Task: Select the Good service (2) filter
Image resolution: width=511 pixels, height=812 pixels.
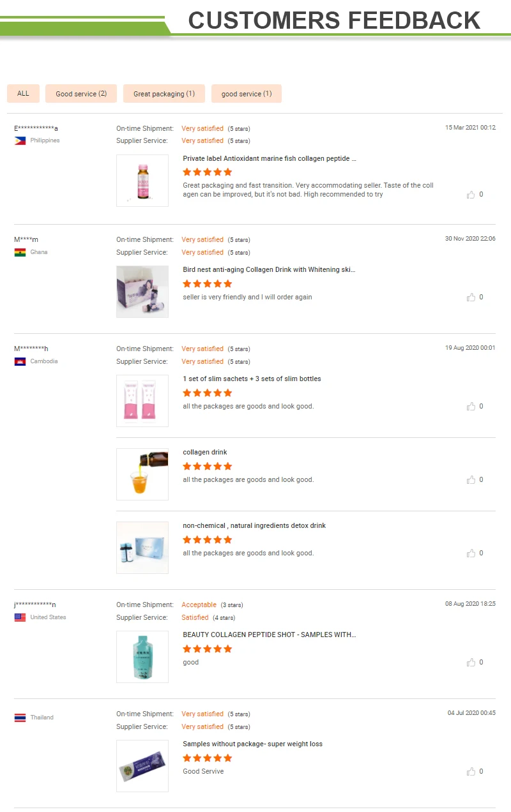Action: pyautogui.click(x=80, y=93)
